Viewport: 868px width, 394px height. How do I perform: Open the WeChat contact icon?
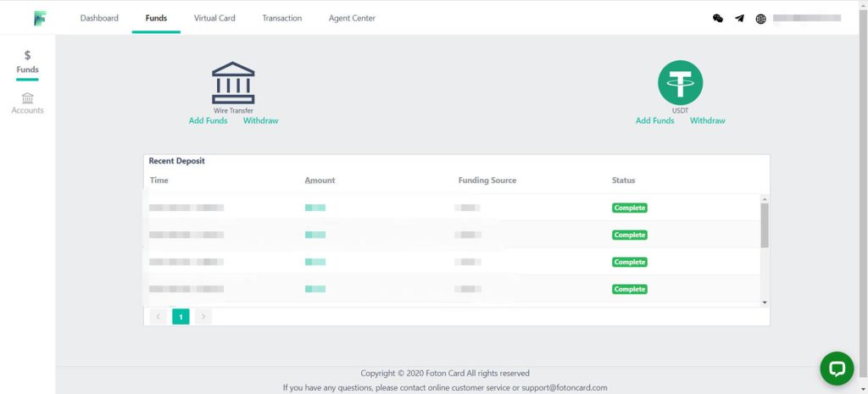point(718,19)
